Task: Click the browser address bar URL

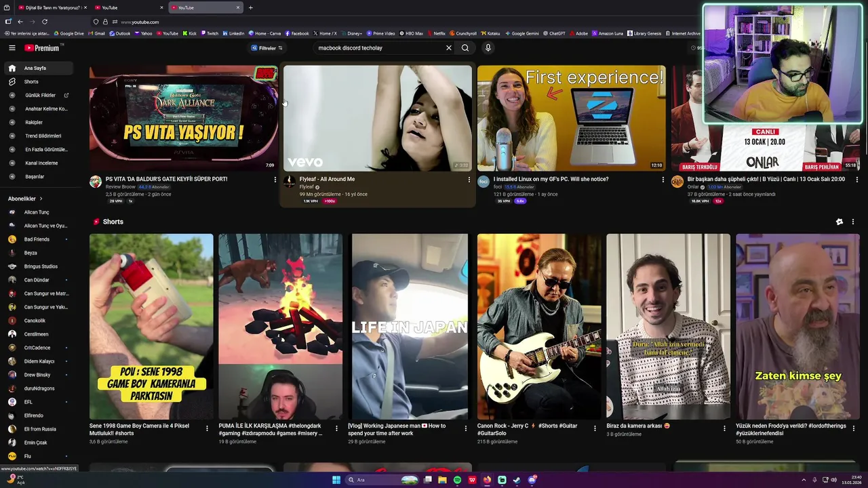Action: click(x=140, y=22)
